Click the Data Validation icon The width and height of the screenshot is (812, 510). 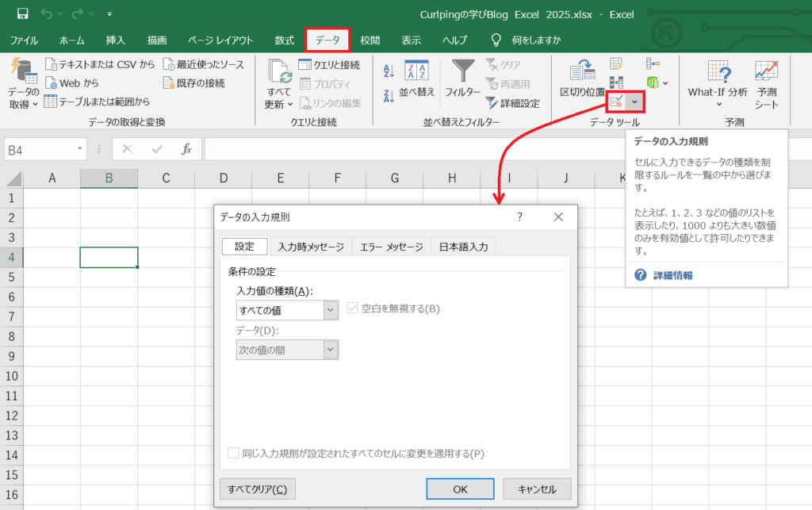(x=615, y=102)
